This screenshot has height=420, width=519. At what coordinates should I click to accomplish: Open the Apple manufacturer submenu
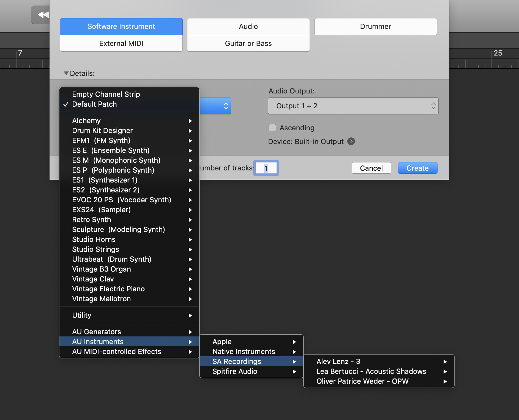click(x=252, y=342)
